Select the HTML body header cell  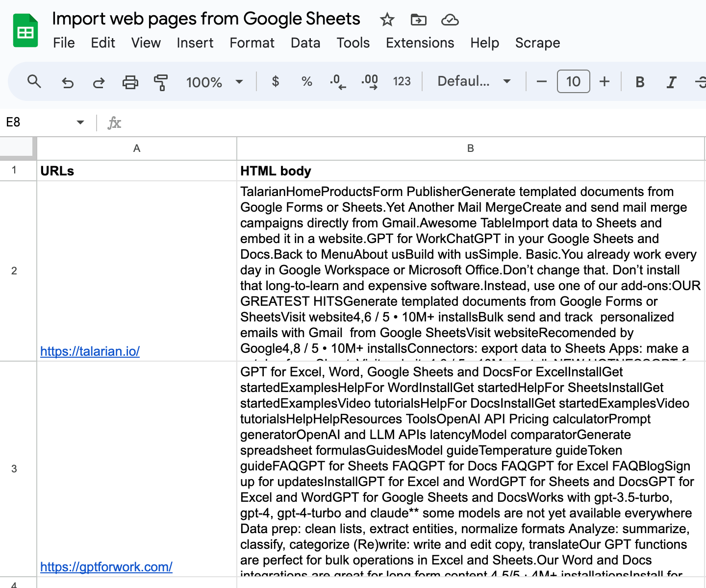(x=471, y=171)
